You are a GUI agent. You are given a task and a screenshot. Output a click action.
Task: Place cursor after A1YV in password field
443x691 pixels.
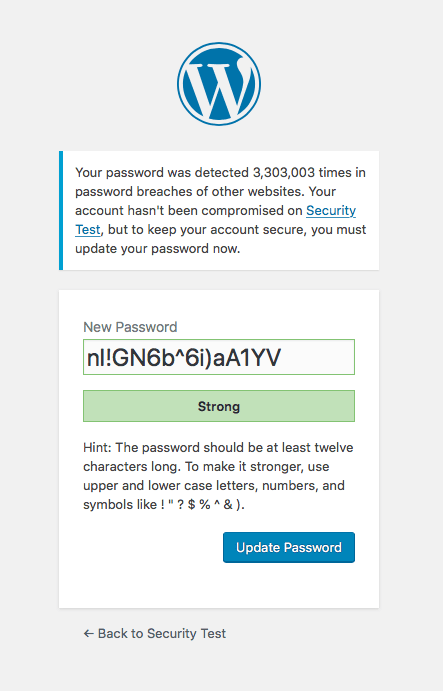(282, 357)
